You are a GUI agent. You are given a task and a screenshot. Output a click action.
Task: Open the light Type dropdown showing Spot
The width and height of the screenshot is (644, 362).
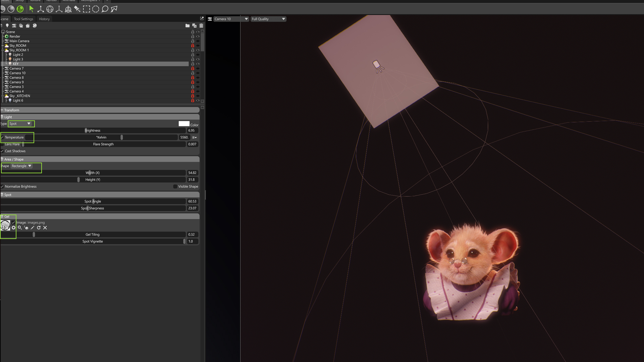pos(20,124)
